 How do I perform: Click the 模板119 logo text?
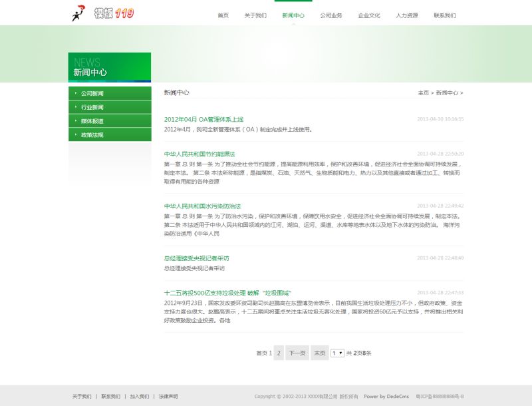(114, 13)
